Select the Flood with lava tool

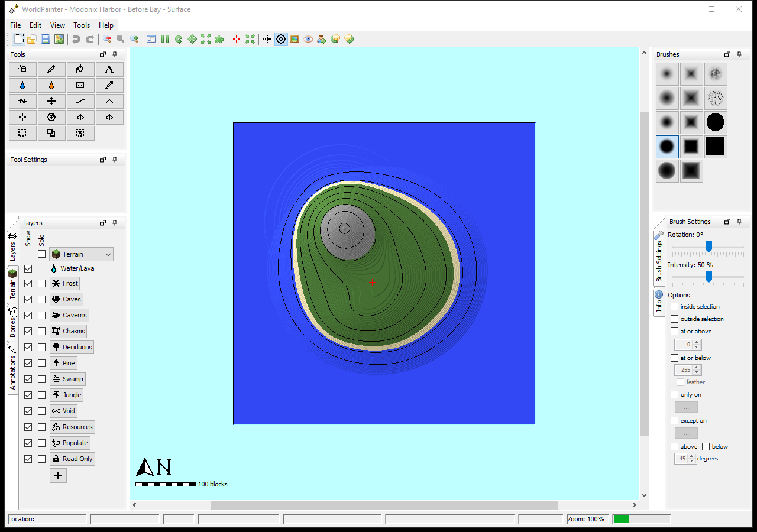pyautogui.click(x=51, y=85)
